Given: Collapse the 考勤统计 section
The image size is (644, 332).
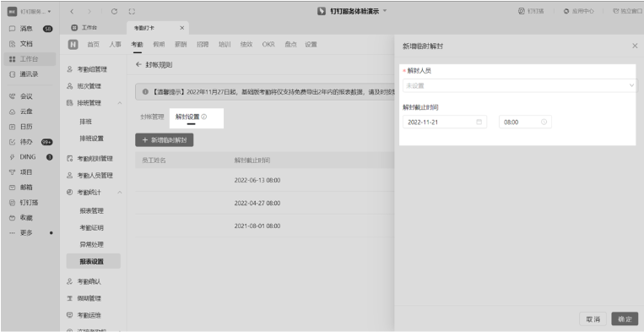Looking at the screenshot, I should coord(120,192).
